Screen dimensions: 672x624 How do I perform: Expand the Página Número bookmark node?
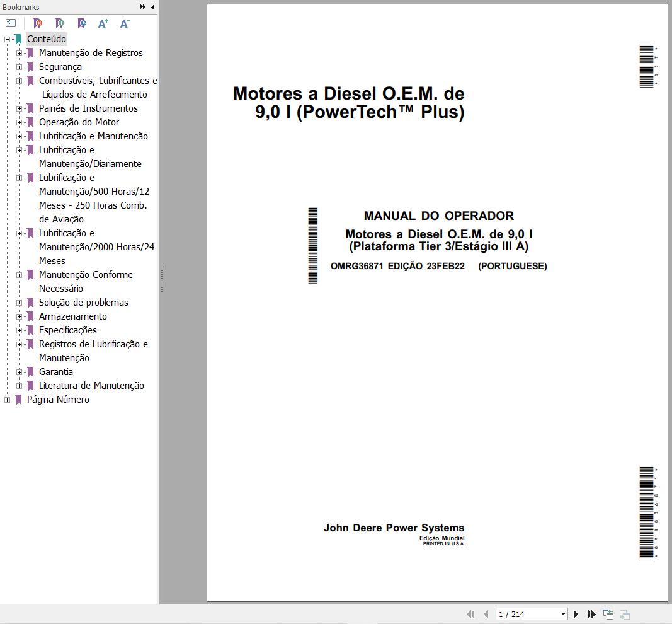[x=7, y=400]
